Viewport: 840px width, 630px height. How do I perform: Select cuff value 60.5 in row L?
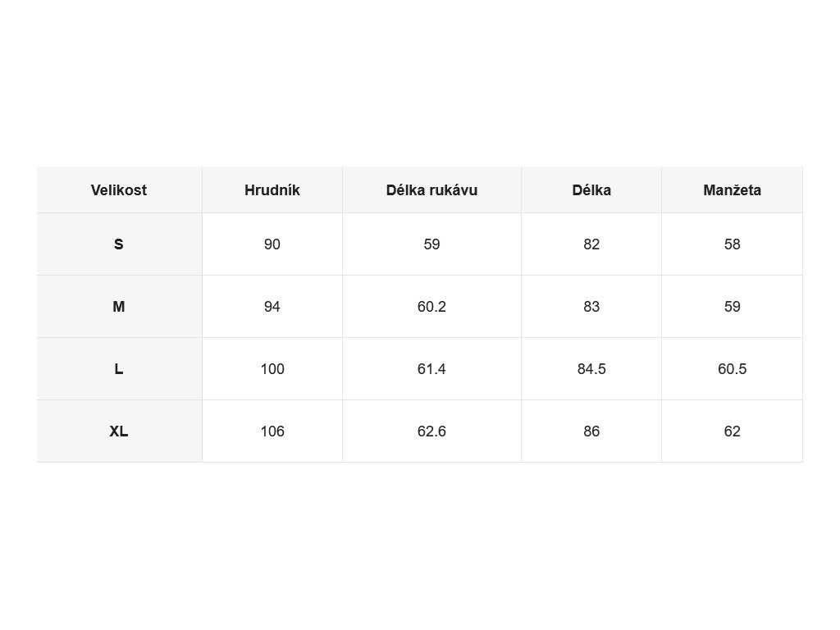(x=732, y=369)
